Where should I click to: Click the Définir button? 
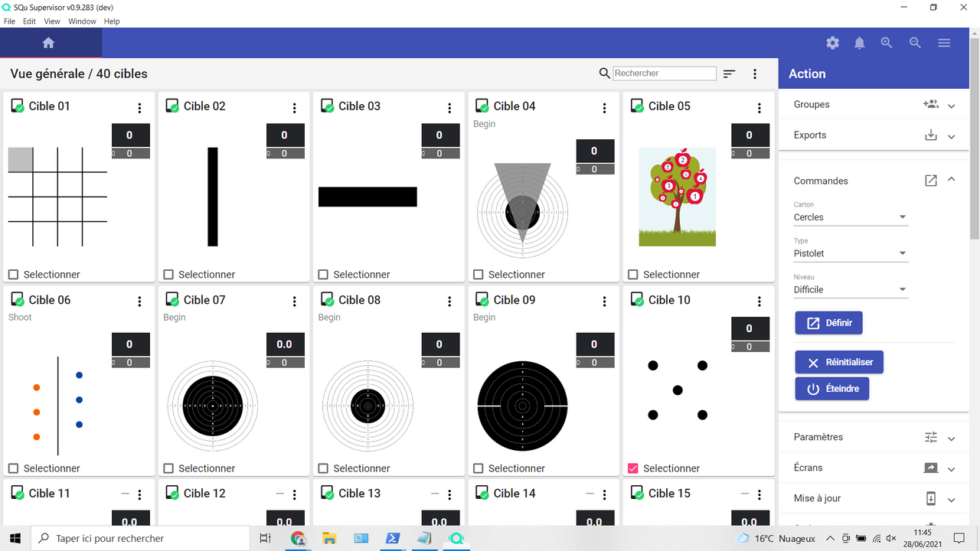pos(828,322)
